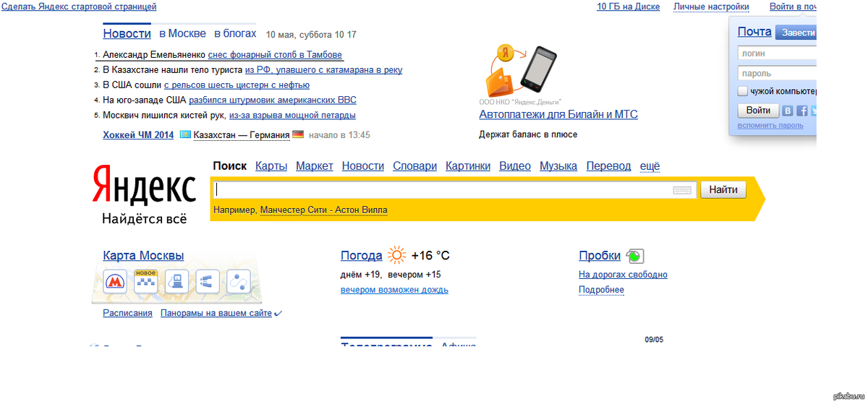Open Видео in the service bar
This screenshot has height=404, width=868.
click(x=515, y=166)
